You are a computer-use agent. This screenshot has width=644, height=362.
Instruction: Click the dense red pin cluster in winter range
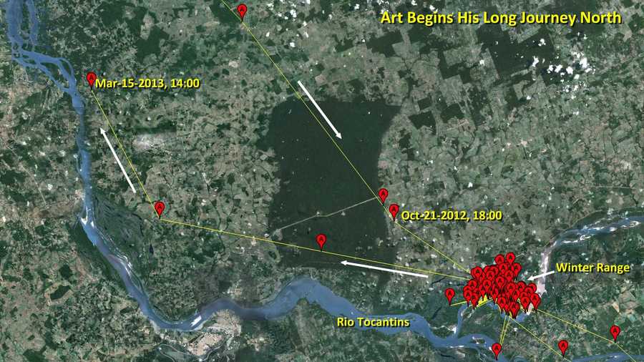pyautogui.click(x=502, y=285)
